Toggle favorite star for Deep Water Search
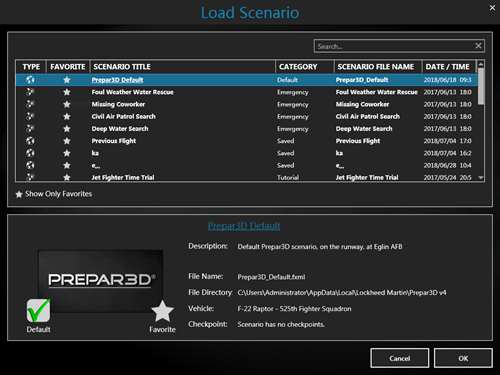The width and height of the screenshot is (500, 375). [67, 129]
